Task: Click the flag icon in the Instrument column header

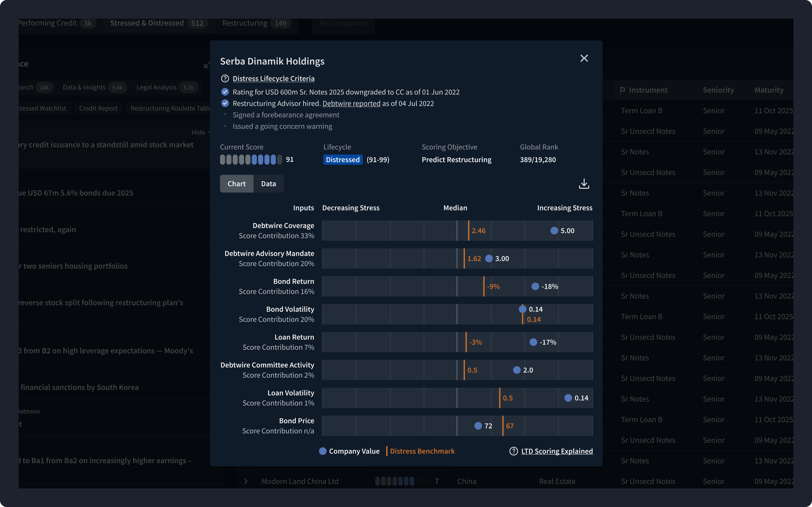Action: (x=623, y=90)
